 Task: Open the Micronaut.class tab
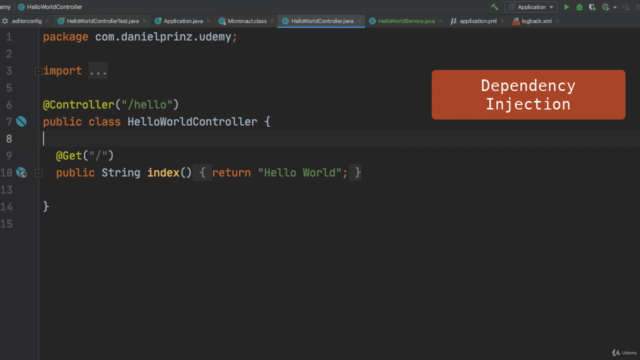(x=247, y=21)
